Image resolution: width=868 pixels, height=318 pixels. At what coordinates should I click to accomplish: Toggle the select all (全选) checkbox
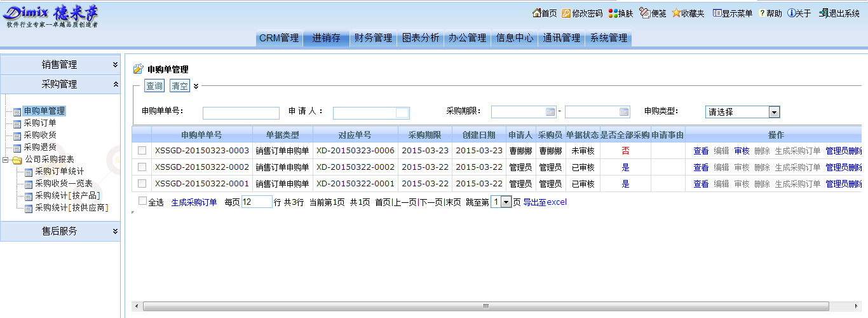(143, 202)
